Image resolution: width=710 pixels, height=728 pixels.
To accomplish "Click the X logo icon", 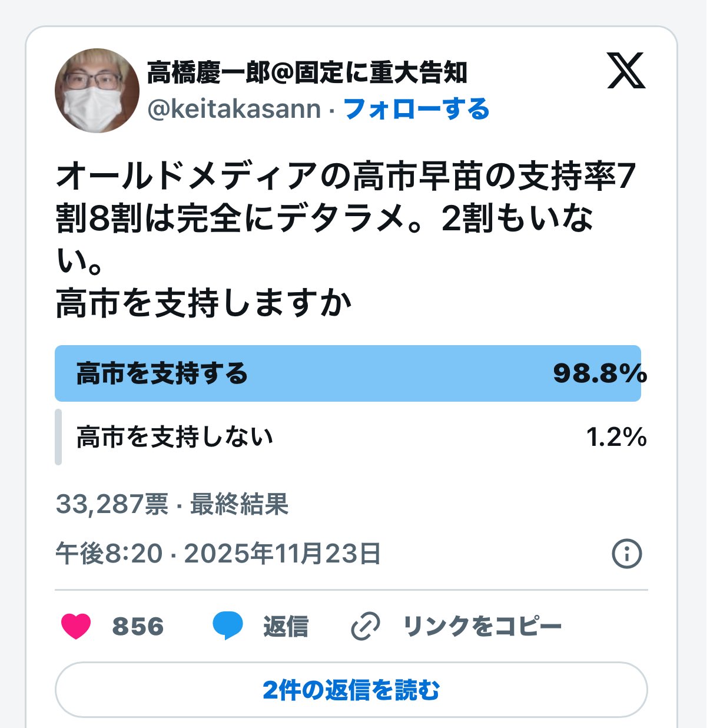I will click(x=626, y=71).
